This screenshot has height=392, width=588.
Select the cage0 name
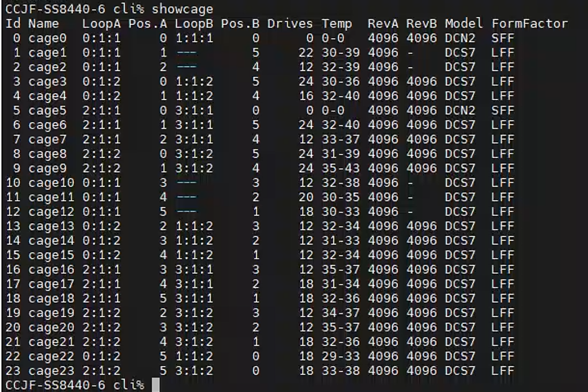click(47, 38)
